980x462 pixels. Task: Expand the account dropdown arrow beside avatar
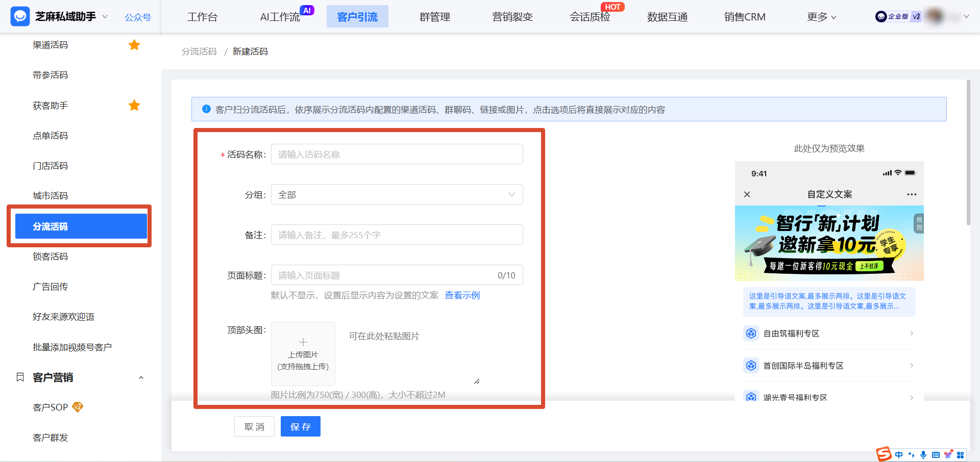point(966,17)
